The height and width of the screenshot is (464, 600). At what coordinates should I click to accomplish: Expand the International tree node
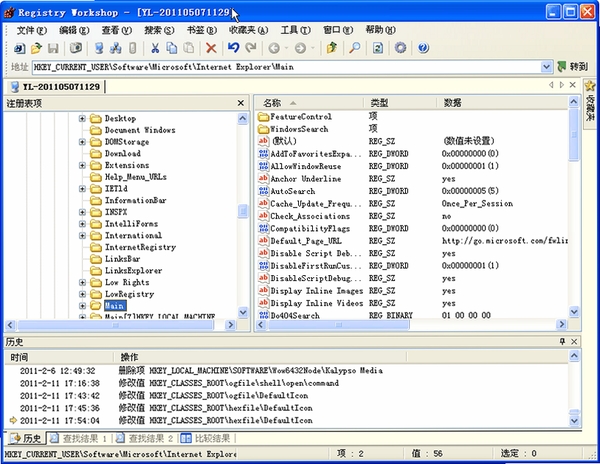(x=82, y=236)
